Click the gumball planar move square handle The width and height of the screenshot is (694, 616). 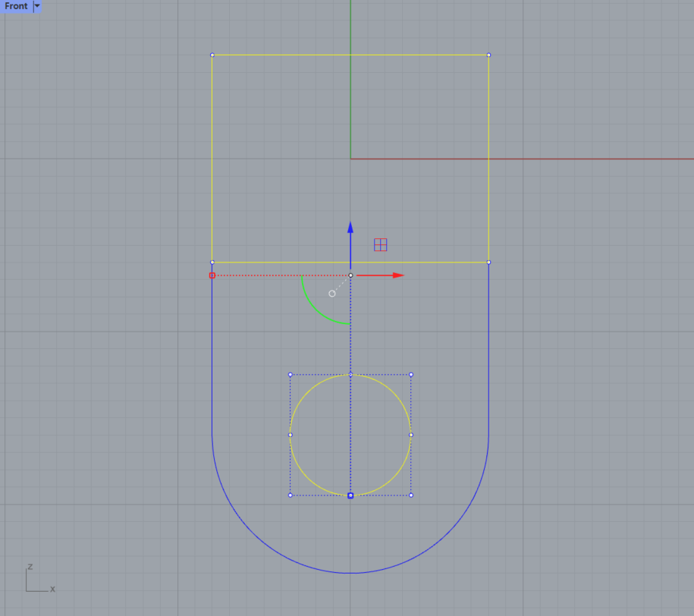coord(381,245)
